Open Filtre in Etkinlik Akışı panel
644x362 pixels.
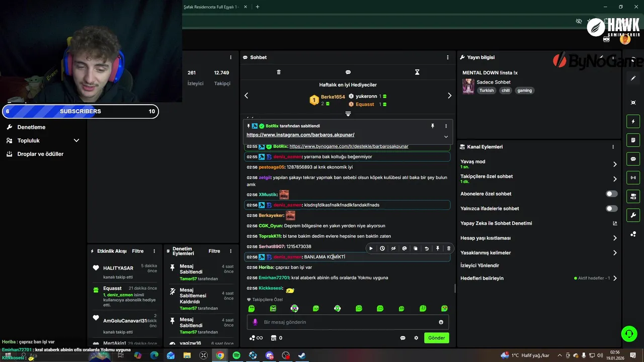click(138, 251)
